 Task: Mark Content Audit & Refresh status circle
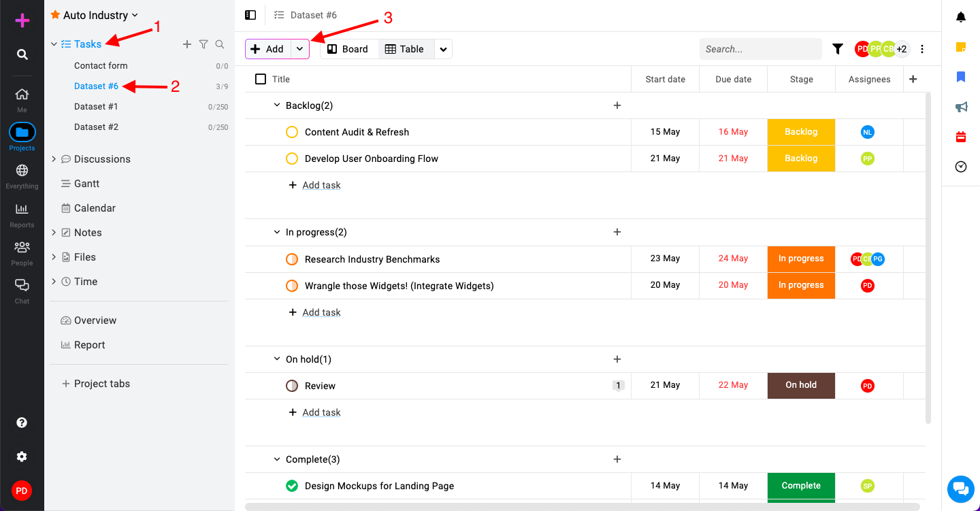point(292,132)
